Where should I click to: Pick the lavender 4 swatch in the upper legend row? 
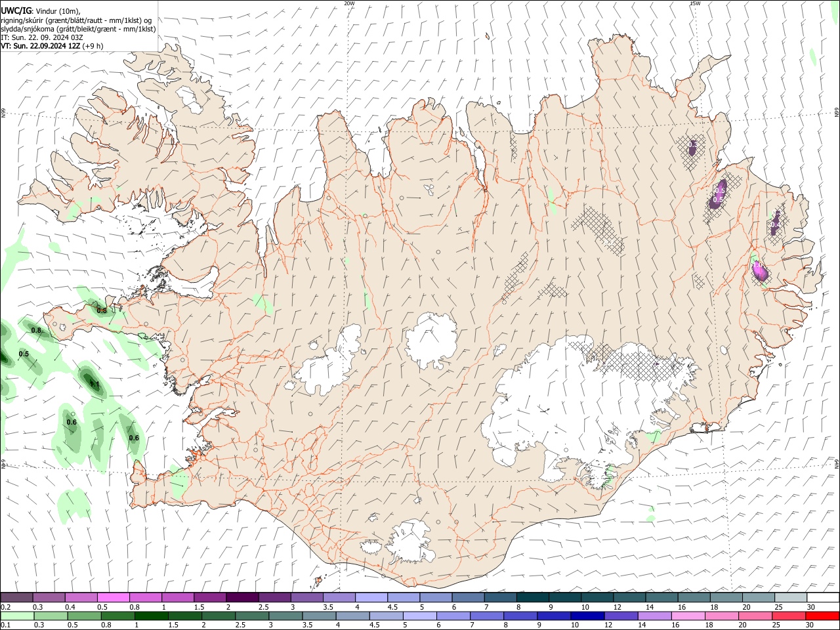click(x=371, y=597)
